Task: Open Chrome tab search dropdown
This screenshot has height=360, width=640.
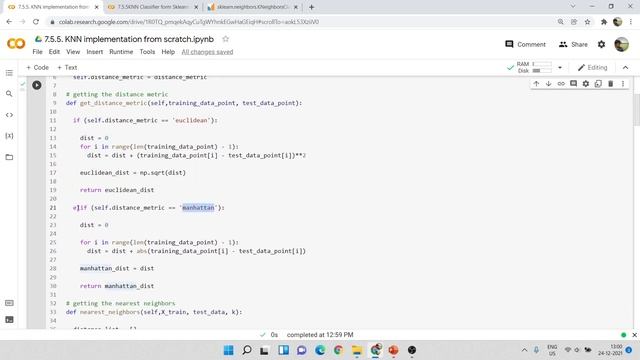Action: (573, 6)
